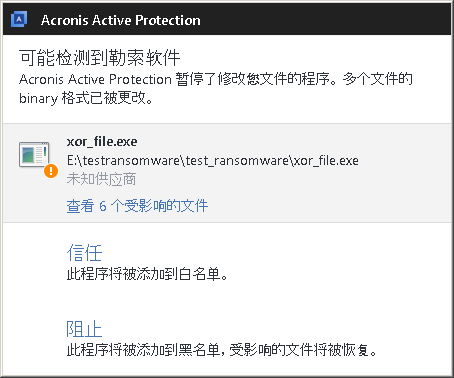Click the test_ransomware folder segment in path
Image resolution: width=454 pixels, height=378 pixels.
(237, 161)
